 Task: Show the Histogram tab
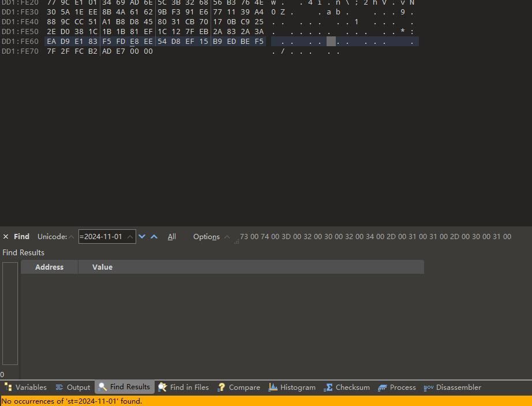tap(292, 388)
